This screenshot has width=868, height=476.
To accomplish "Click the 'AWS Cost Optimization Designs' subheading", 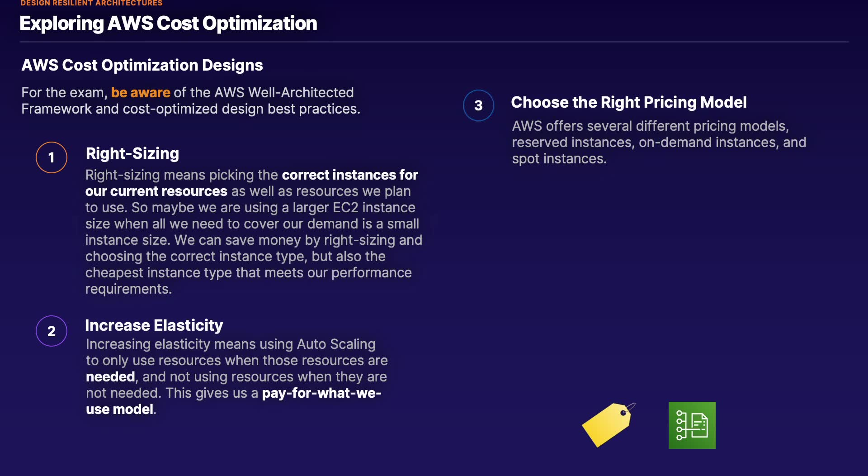I will [x=142, y=65].
